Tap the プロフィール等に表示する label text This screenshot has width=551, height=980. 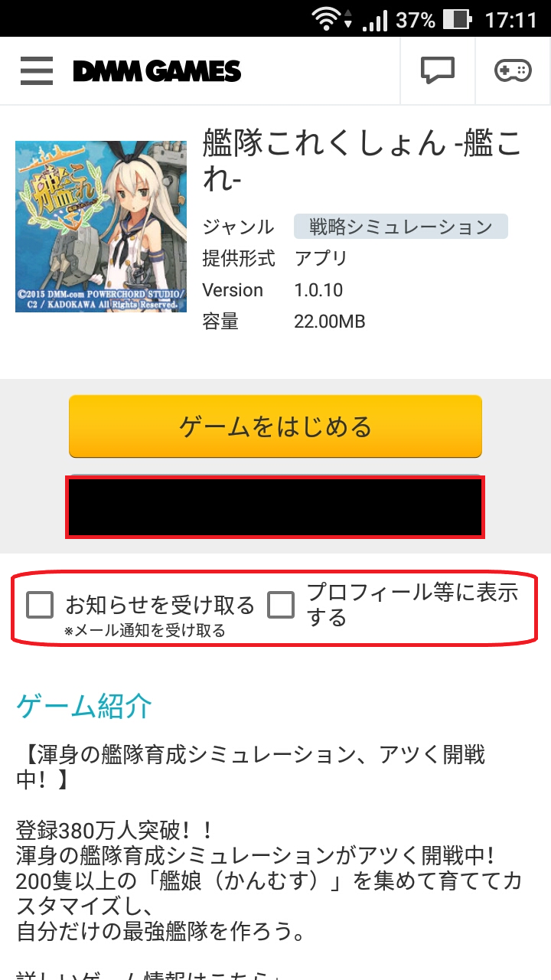[412, 604]
